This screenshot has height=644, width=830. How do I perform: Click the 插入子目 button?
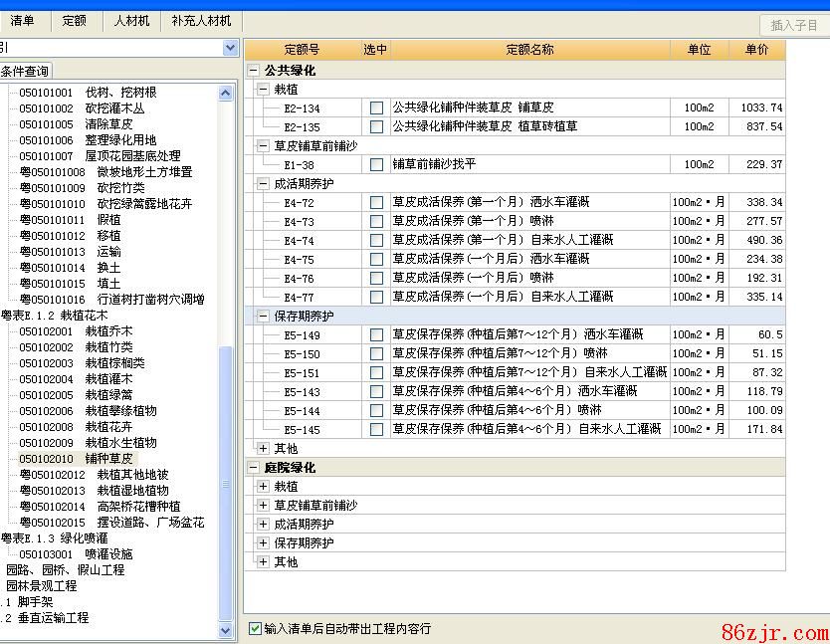point(793,26)
